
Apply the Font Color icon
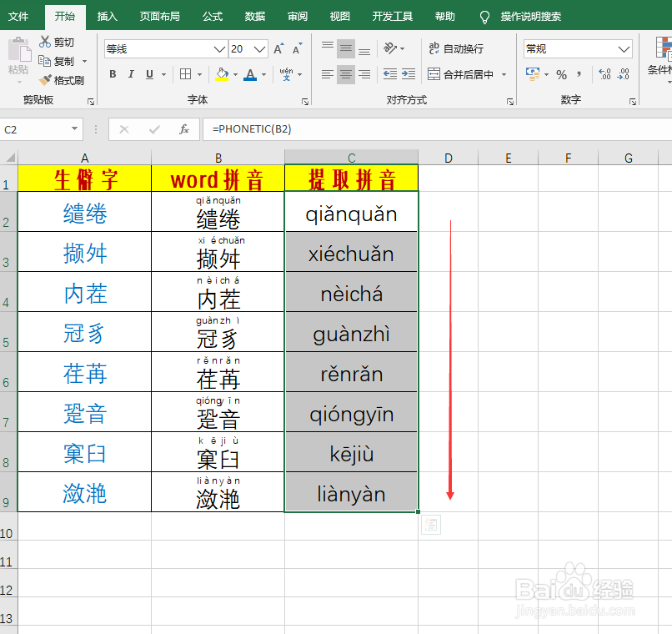point(249,74)
